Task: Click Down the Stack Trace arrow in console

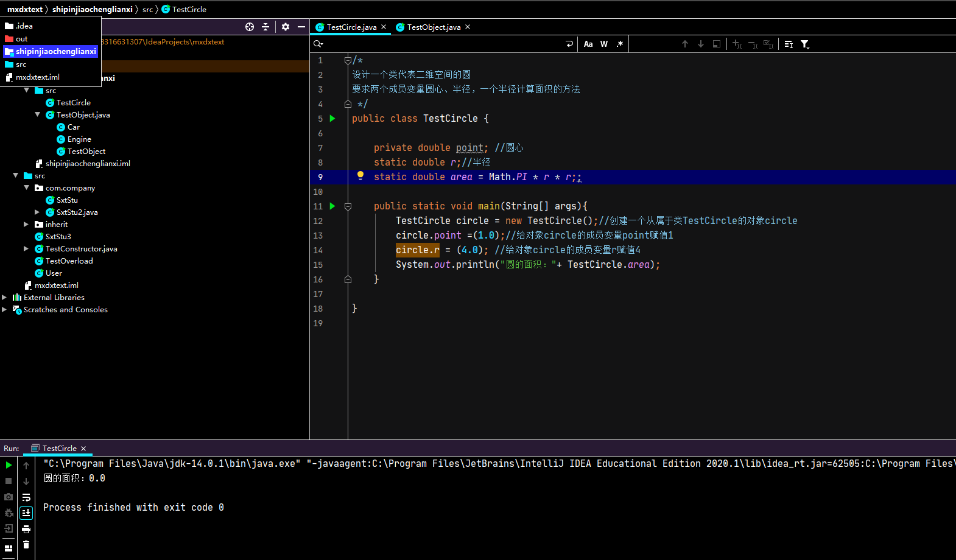Action: [26, 481]
